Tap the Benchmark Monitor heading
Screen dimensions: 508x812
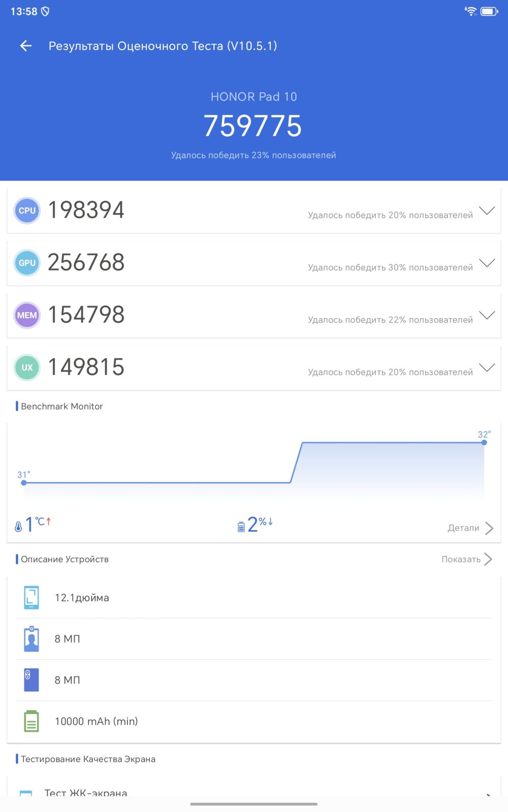tap(62, 407)
